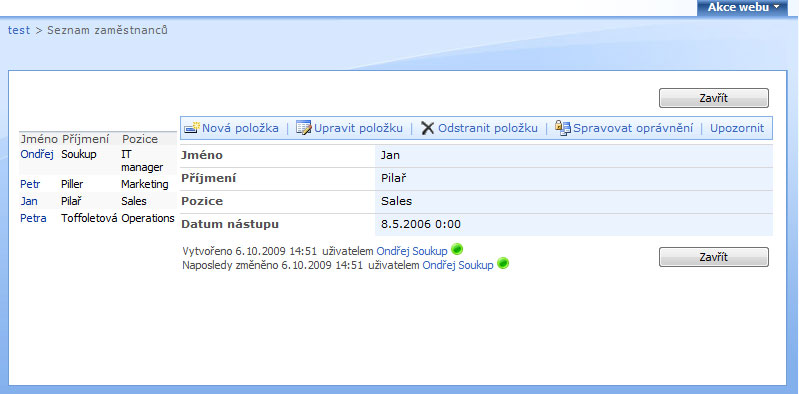
Task: Click the Marketing position cell
Action: point(145,184)
